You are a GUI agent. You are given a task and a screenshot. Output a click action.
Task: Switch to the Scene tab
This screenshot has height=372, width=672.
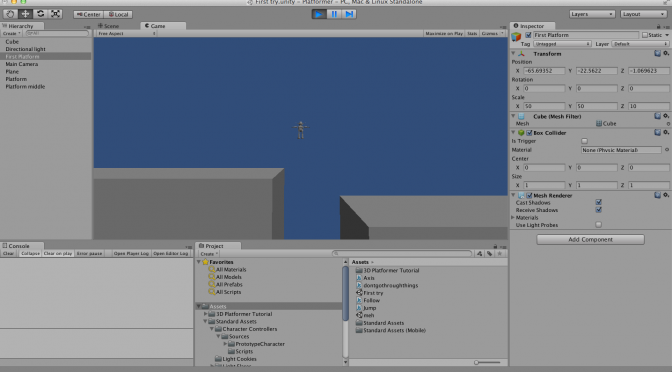click(109, 26)
